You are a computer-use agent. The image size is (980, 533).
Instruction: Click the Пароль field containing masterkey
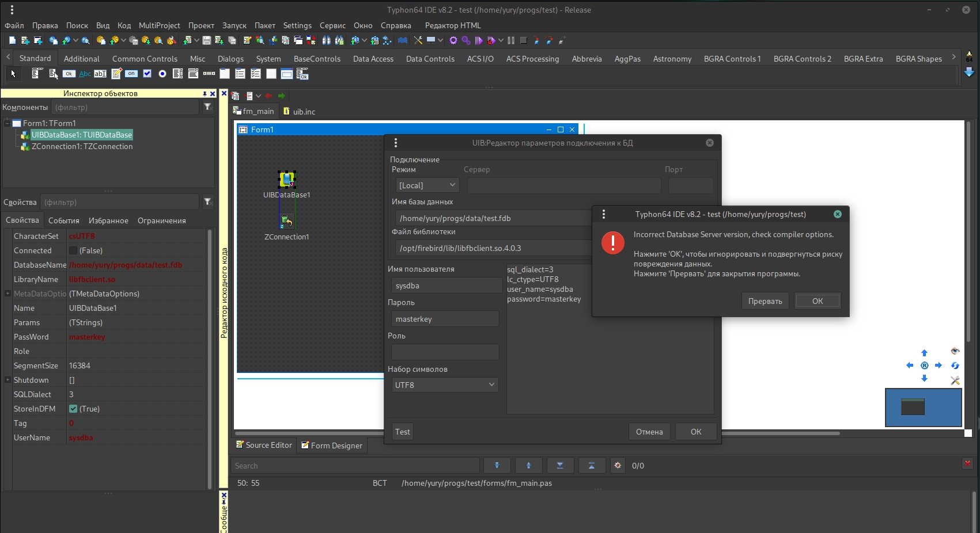pyautogui.click(x=445, y=319)
